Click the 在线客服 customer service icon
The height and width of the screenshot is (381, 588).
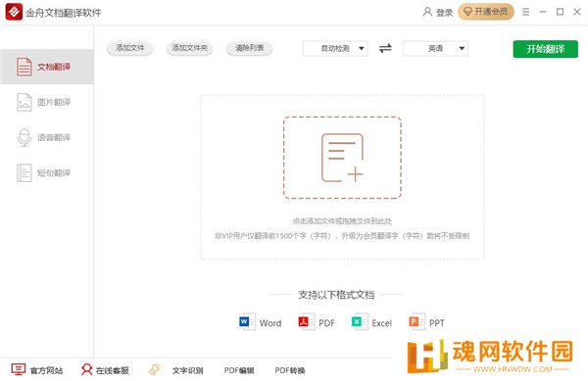point(86,369)
